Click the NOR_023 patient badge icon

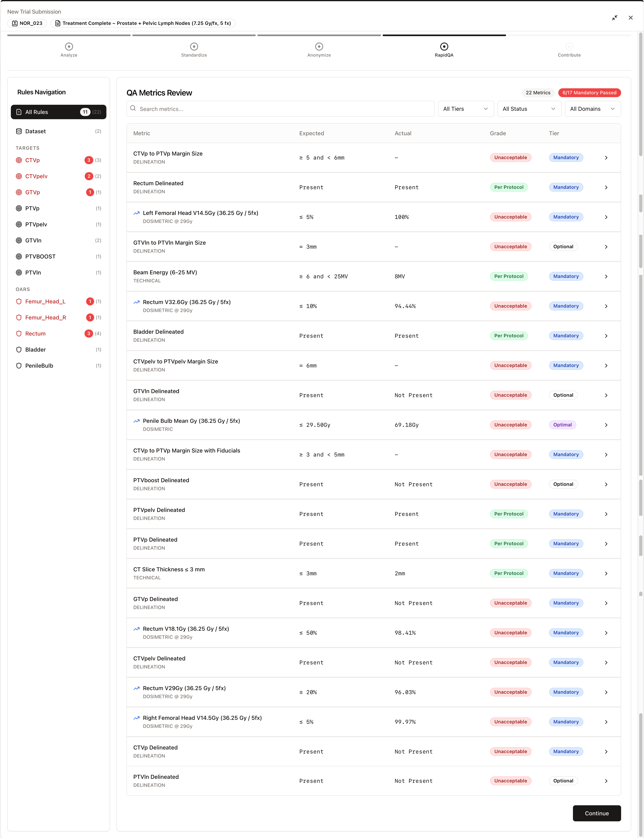click(15, 23)
